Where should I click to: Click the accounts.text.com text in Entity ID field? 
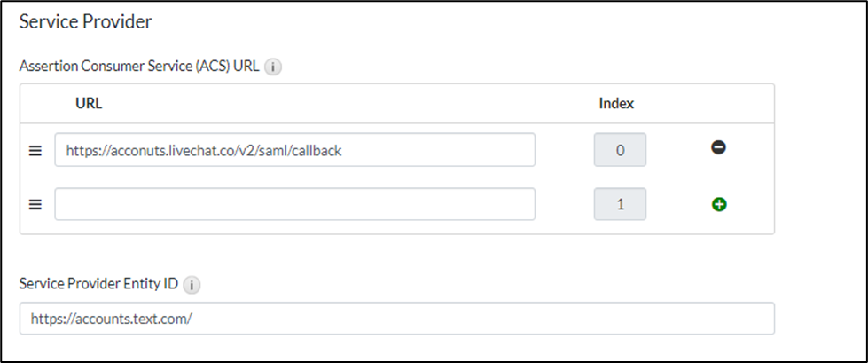click(112, 319)
